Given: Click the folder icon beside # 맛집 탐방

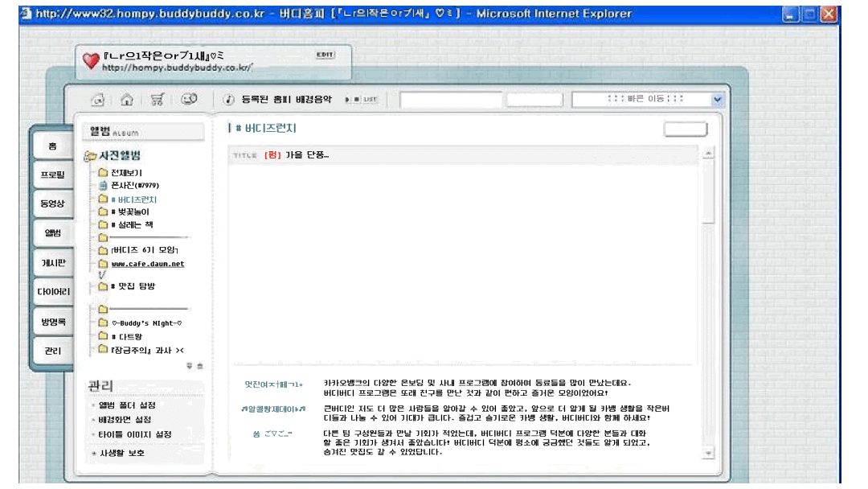Looking at the screenshot, I should point(103,286).
